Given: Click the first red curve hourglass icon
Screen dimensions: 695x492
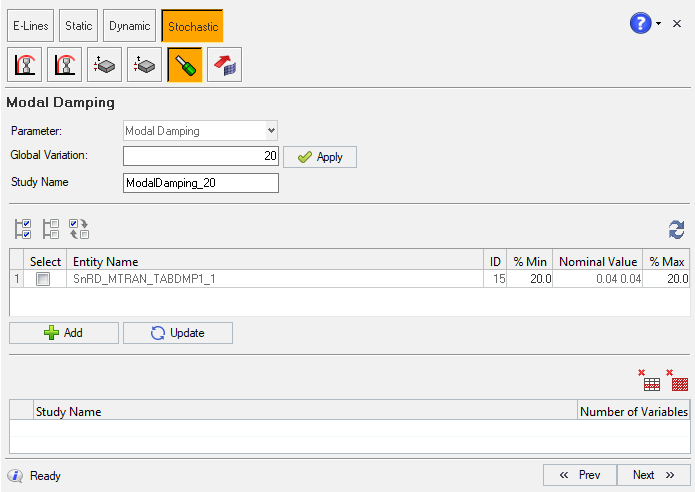Looking at the screenshot, I should pyautogui.click(x=24, y=65).
